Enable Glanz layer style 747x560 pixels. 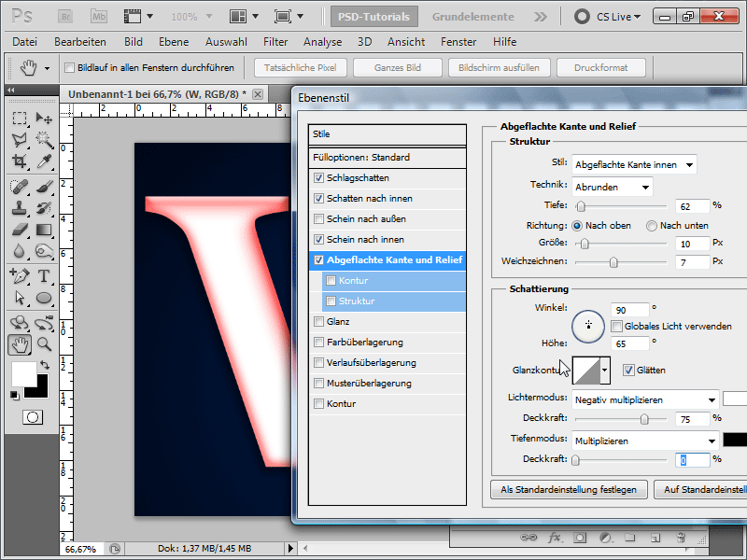click(x=318, y=322)
